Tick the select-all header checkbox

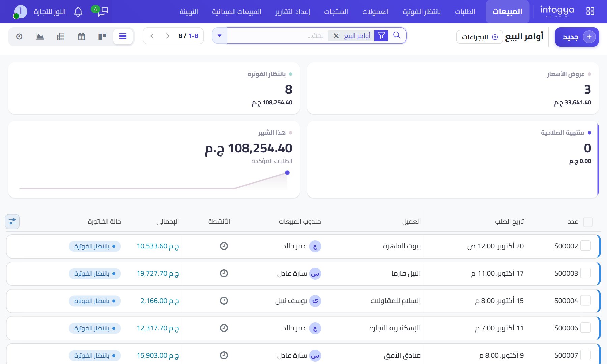pyautogui.click(x=588, y=222)
